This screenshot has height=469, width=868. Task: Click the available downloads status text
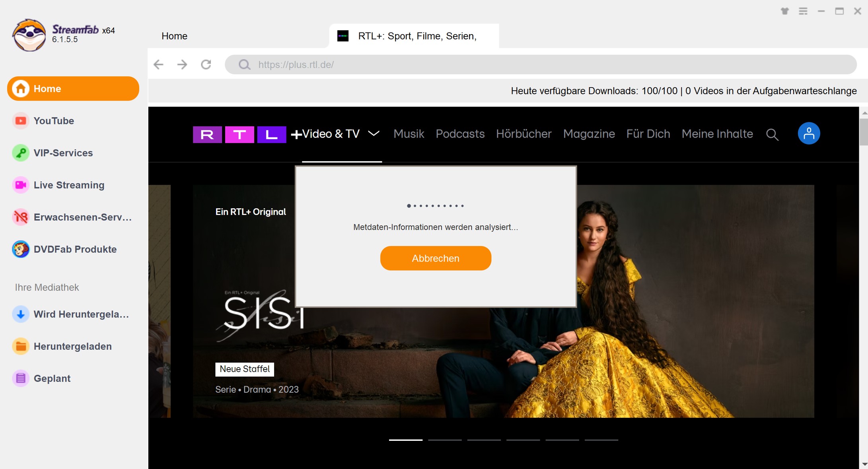[x=683, y=91]
